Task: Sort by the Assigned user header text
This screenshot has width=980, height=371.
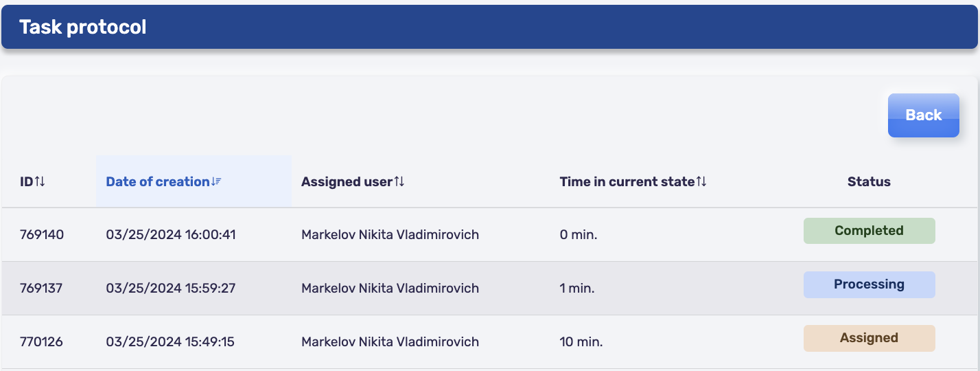Action: 347,181
